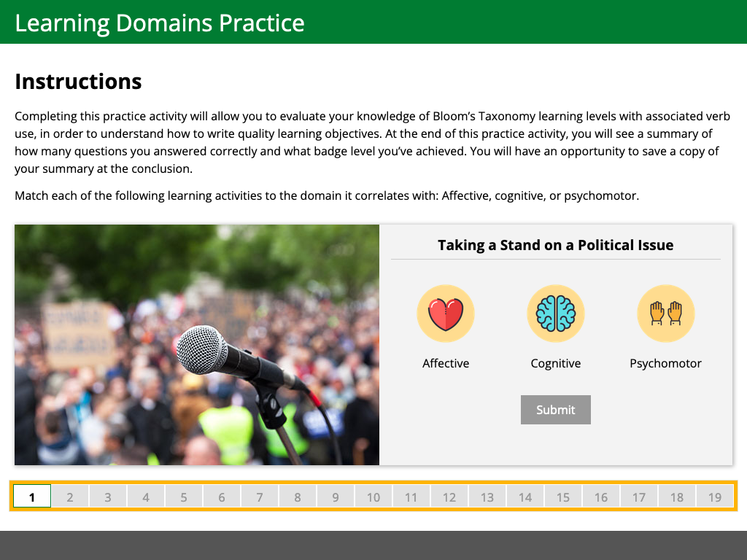Click the microphone crowd photo
Screen dimensions: 747x560
click(197, 344)
